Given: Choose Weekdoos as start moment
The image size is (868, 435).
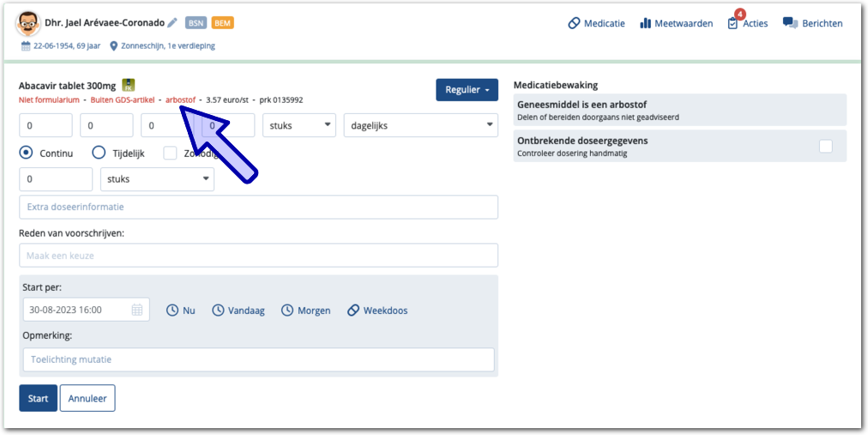Looking at the screenshot, I should click(x=377, y=310).
